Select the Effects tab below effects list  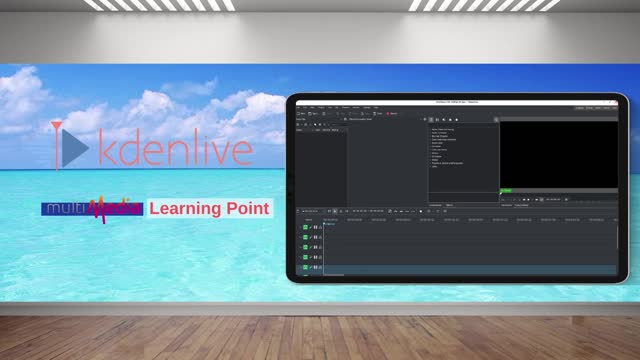tap(449, 205)
